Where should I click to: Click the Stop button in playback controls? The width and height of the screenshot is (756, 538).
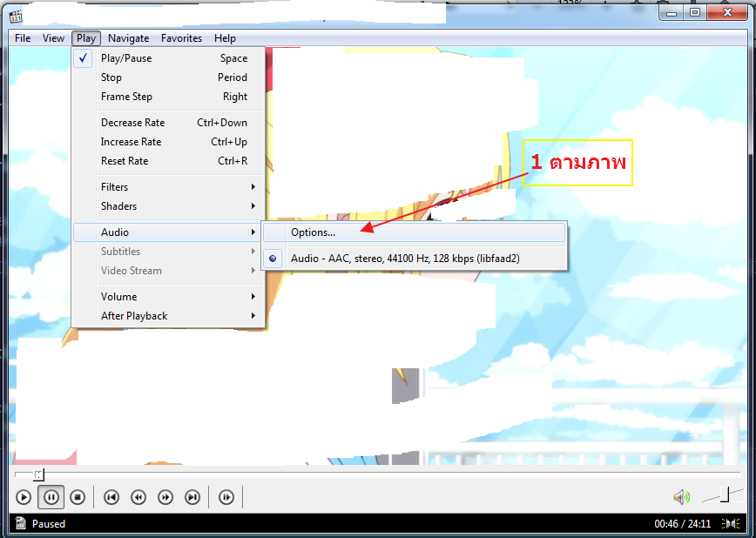pos(78,497)
